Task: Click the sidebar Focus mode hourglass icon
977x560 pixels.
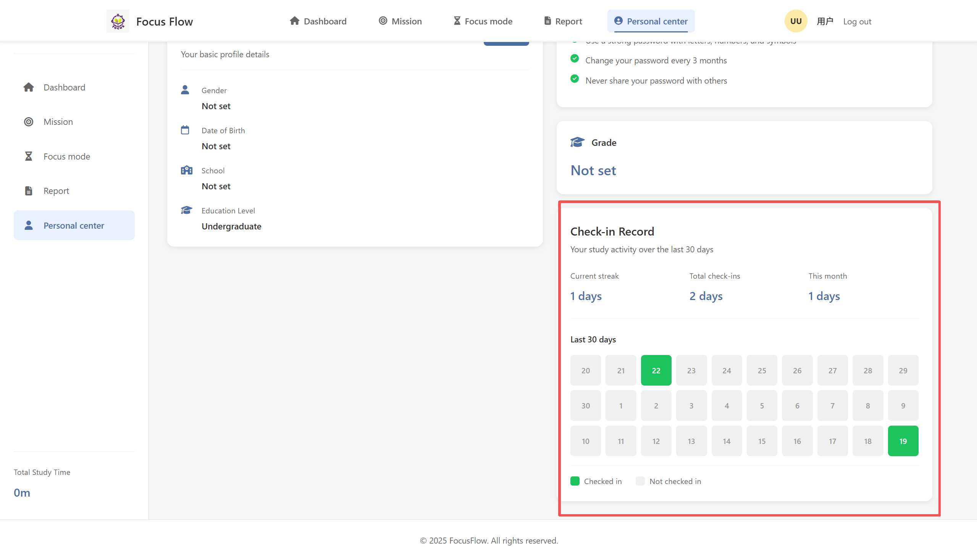Action: tap(29, 156)
